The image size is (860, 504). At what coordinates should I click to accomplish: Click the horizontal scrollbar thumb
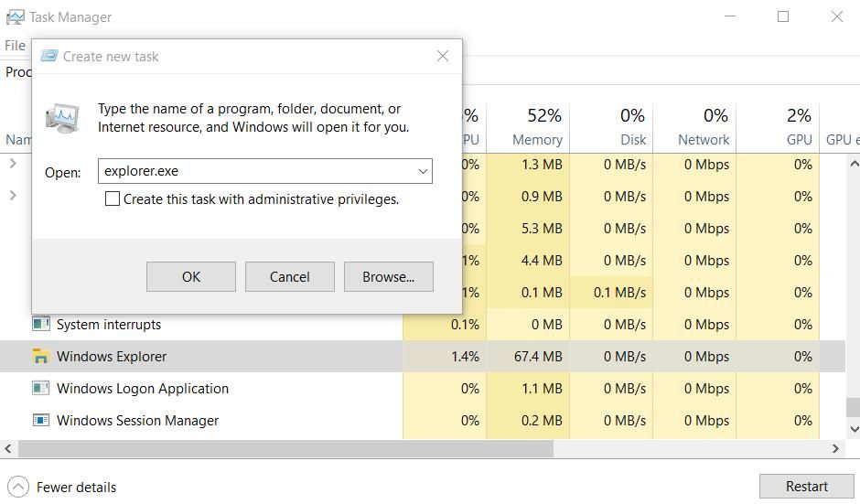[x=285, y=448]
